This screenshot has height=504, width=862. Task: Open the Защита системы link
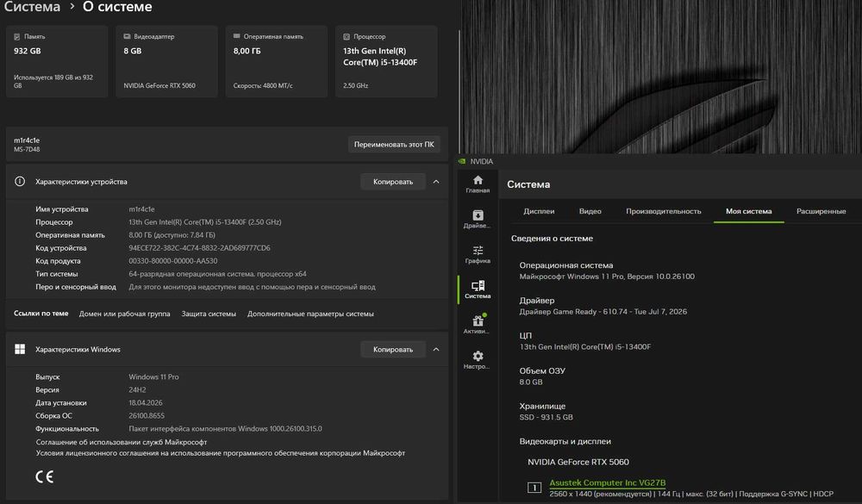click(x=209, y=314)
